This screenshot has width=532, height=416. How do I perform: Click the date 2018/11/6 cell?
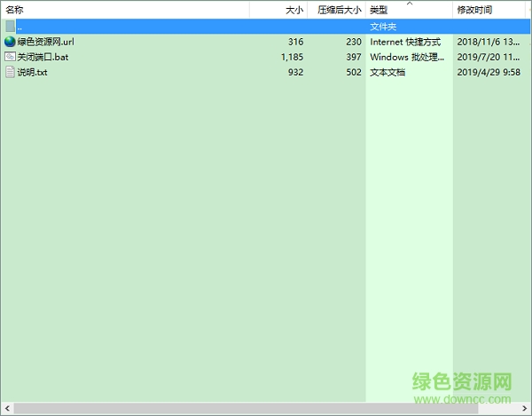(x=489, y=42)
